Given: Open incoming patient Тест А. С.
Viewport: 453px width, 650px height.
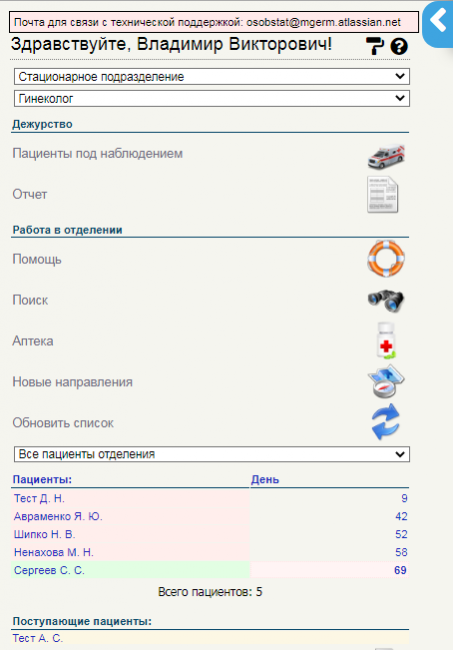Looking at the screenshot, I should pyautogui.click(x=38, y=638).
